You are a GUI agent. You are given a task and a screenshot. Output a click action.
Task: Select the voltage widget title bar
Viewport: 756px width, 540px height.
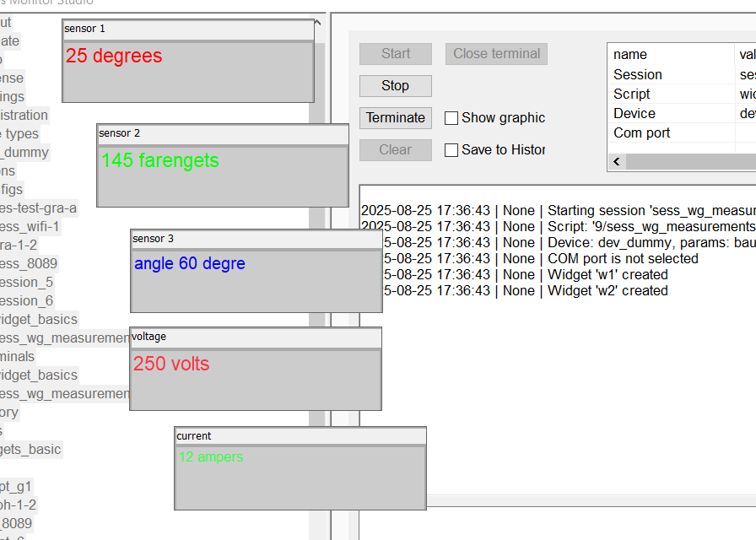(x=256, y=337)
